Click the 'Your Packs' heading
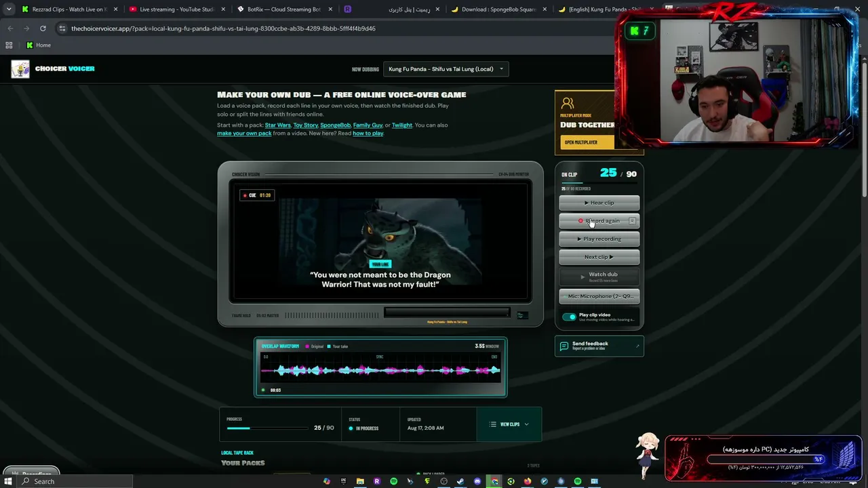The height and width of the screenshot is (488, 868). (x=243, y=463)
